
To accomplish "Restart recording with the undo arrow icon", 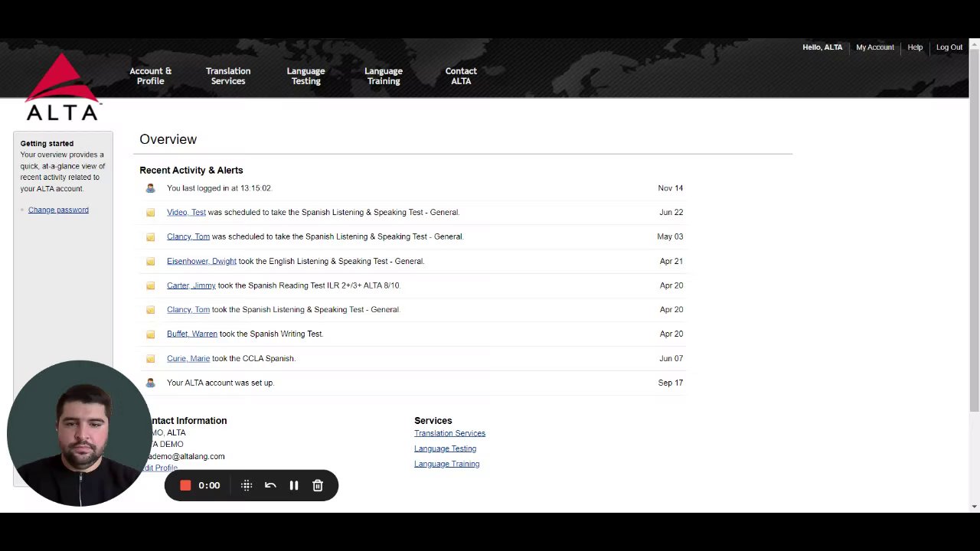I will [x=270, y=485].
